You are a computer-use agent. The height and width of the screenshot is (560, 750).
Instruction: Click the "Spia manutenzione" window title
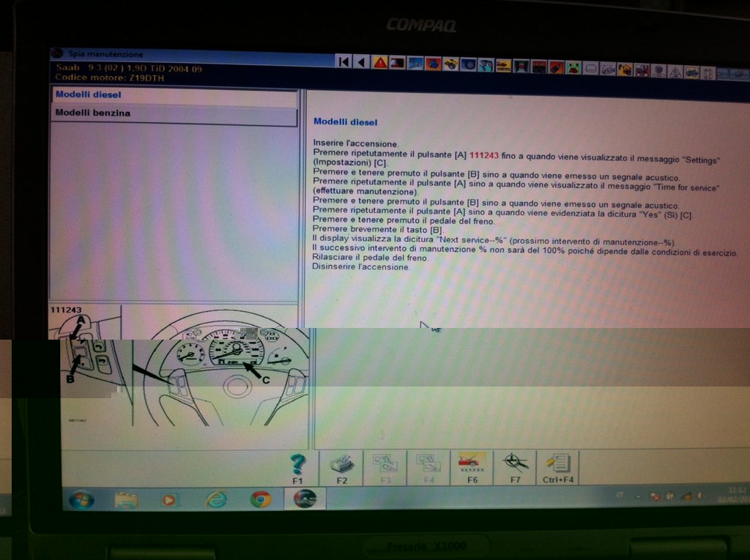click(105, 54)
